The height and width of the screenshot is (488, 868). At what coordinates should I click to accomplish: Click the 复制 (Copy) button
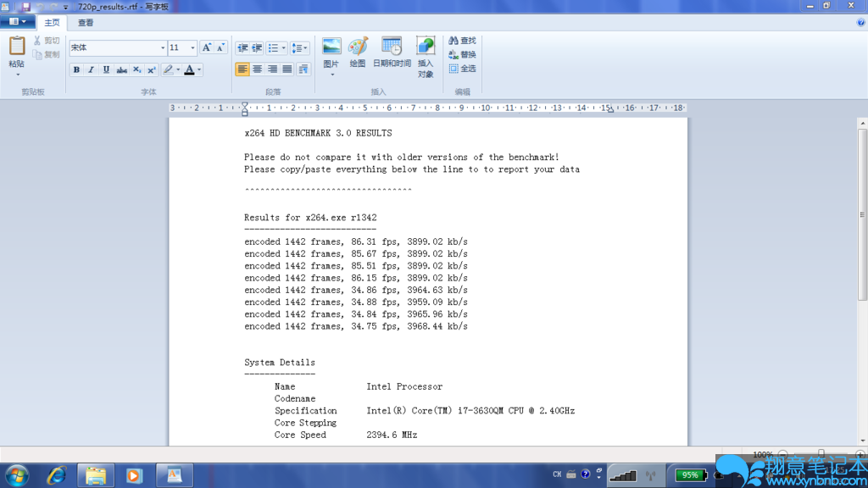click(x=46, y=54)
